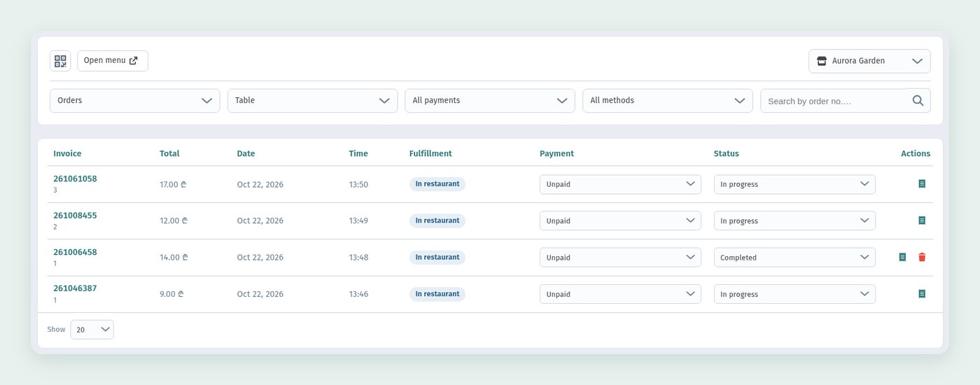Image resolution: width=980 pixels, height=385 pixels.
Task: Click the 17.00 total amount
Action: click(x=173, y=185)
